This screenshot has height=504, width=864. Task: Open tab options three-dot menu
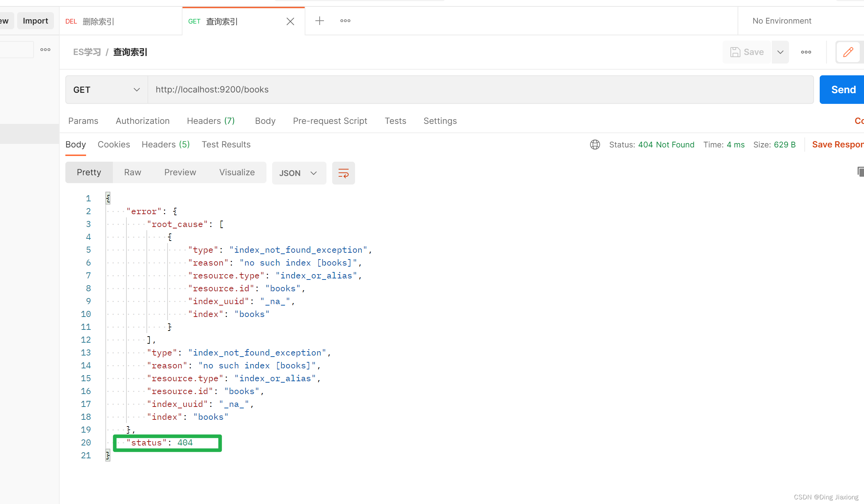[x=345, y=21]
